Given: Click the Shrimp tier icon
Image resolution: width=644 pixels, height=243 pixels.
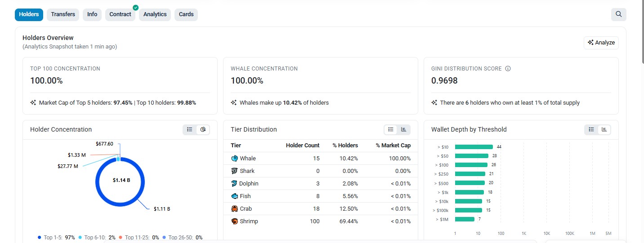Looking at the screenshot, I should click(234, 221).
